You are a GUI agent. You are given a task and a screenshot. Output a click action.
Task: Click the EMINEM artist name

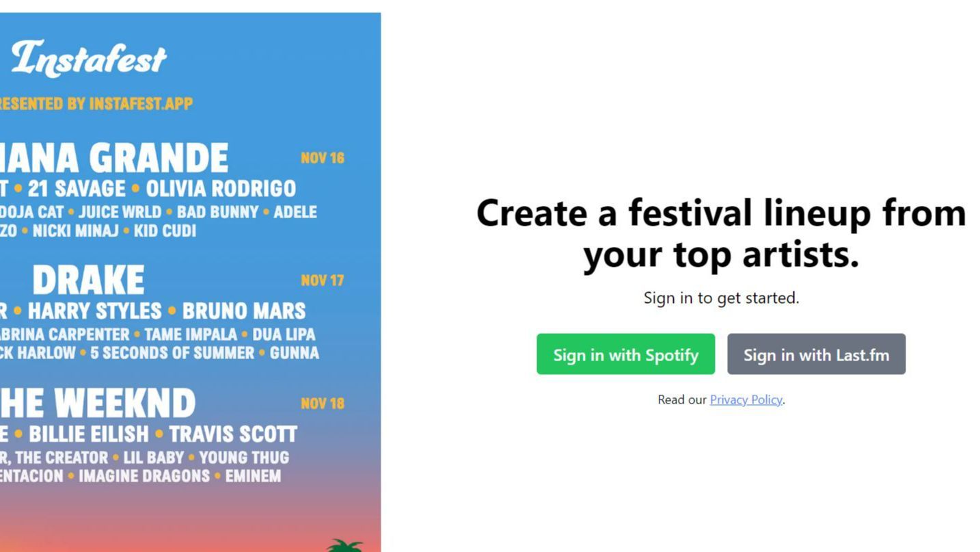coord(254,476)
